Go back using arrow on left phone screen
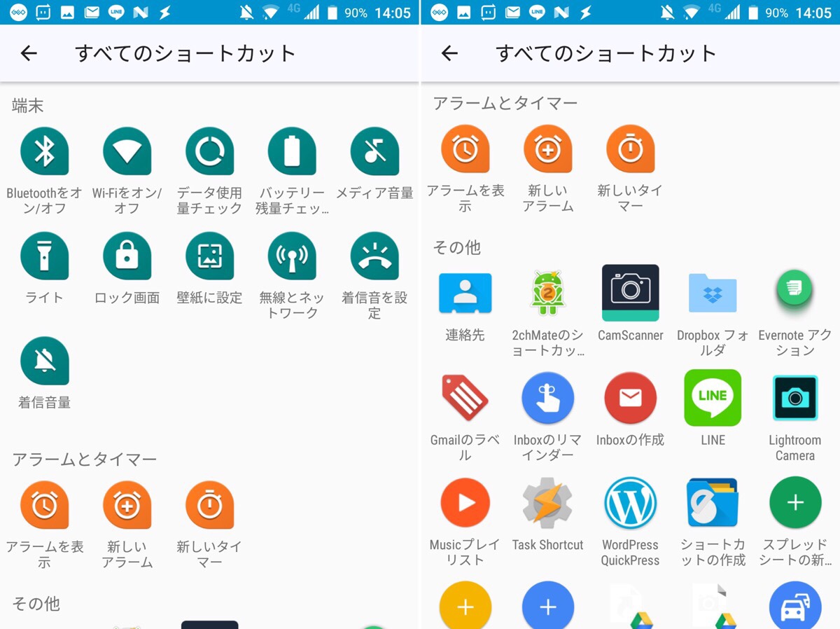840x629 pixels. tap(29, 53)
